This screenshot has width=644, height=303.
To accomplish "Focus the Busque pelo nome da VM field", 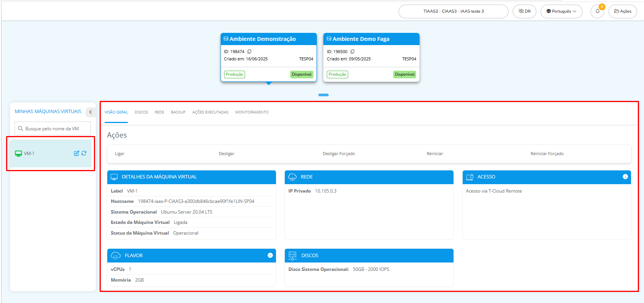I will [x=53, y=128].
